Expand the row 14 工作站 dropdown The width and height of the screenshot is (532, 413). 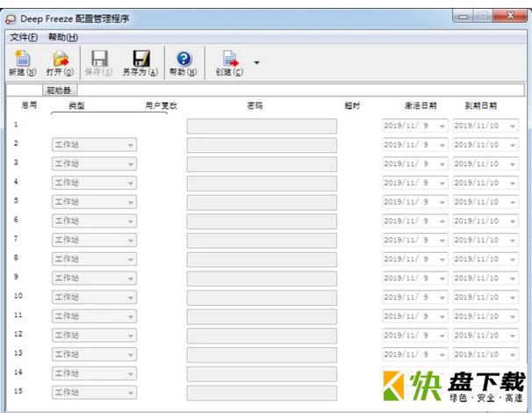coord(94,373)
